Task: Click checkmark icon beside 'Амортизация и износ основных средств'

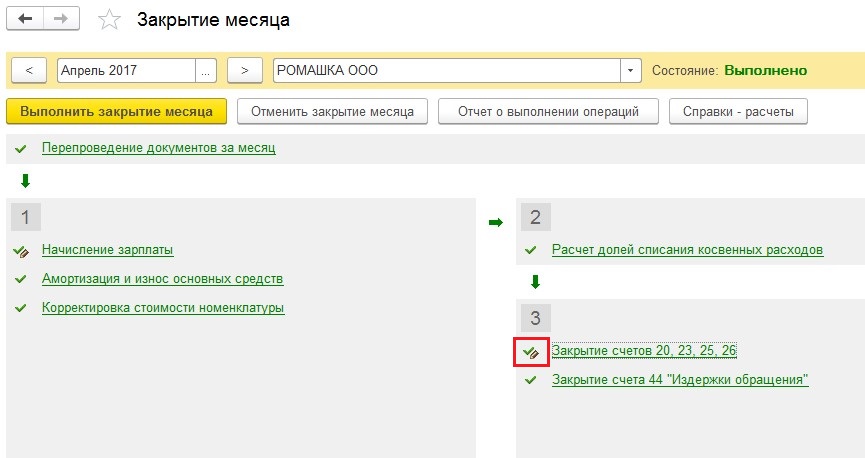Action: [21, 279]
